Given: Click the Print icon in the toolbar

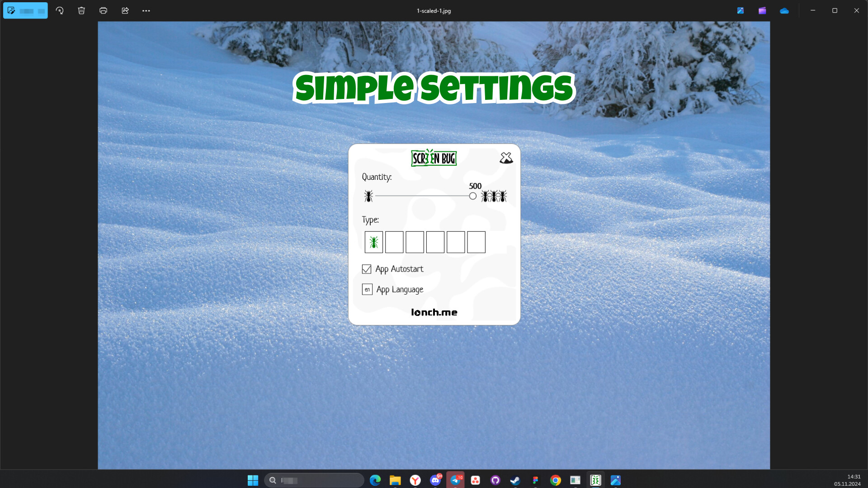Looking at the screenshot, I should pyautogui.click(x=103, y=10).
